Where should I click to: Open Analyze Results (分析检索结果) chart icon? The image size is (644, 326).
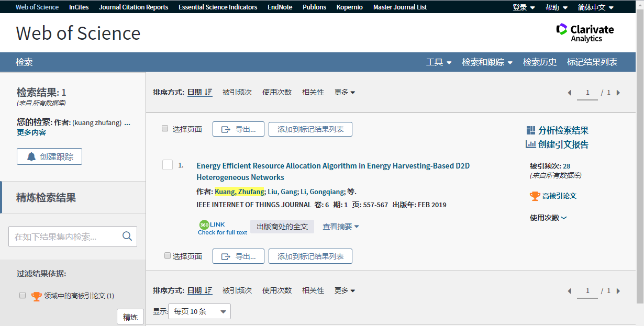[531, 130]
